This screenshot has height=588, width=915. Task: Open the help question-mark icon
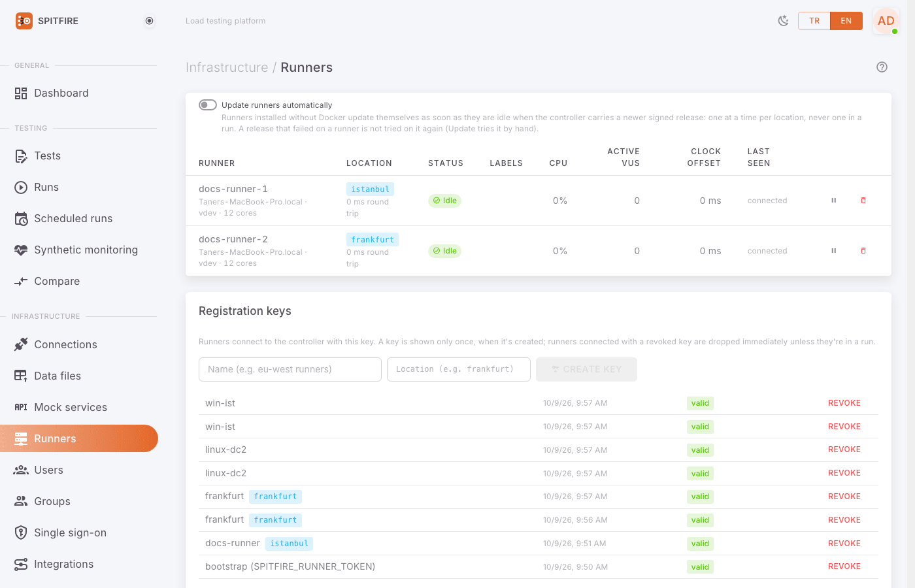click(x=882, y=67)
